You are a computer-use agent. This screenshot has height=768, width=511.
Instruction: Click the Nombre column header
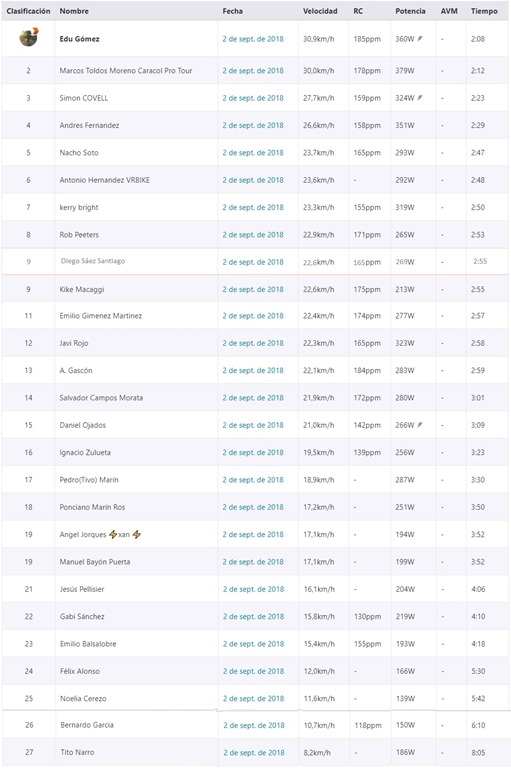point(74,11)
